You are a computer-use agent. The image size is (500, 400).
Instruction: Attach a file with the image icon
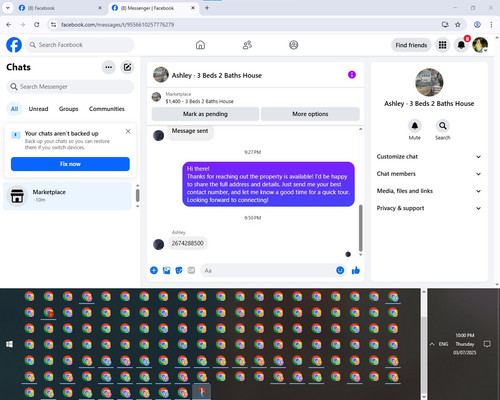pos(166,270)
